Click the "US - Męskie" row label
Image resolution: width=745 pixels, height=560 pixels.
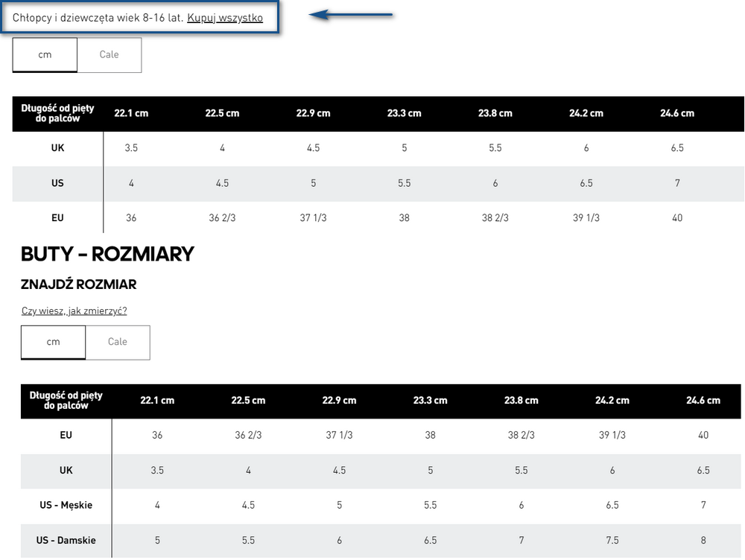(66, 506)
